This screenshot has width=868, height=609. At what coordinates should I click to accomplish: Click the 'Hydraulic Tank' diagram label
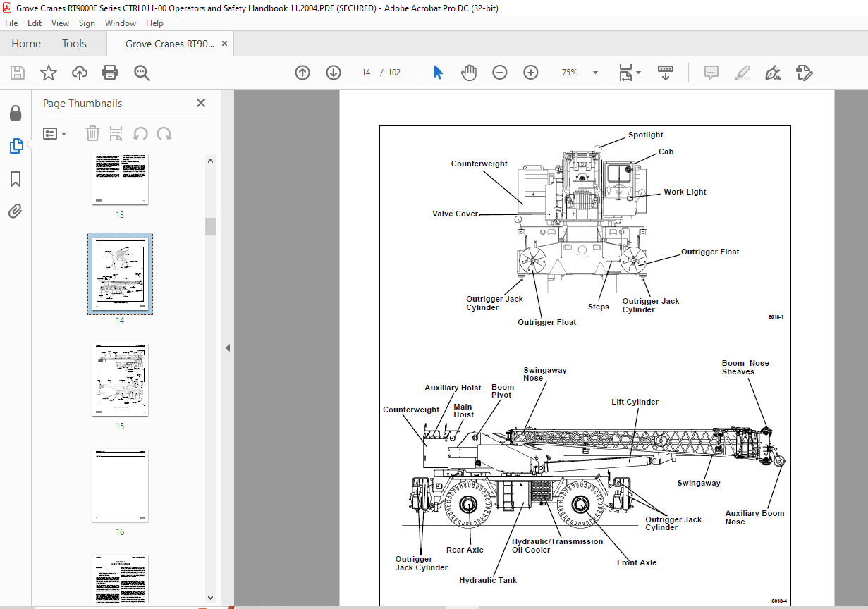click(488, 580)
